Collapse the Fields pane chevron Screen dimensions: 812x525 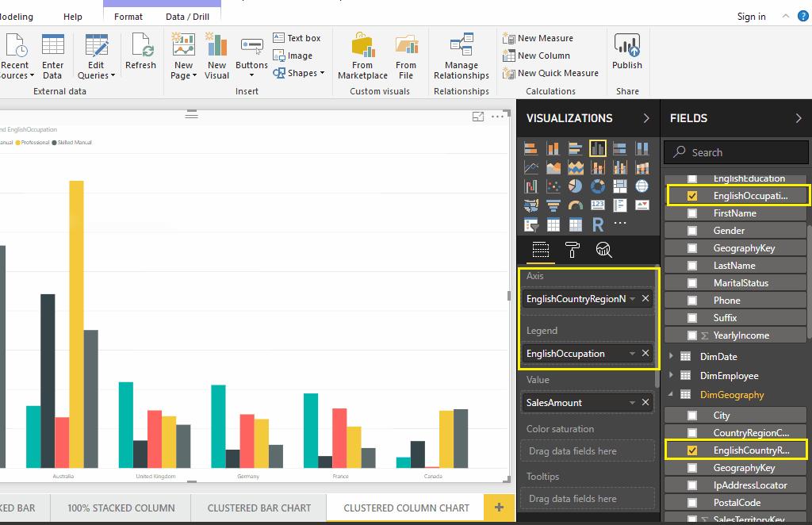click(799, 119)
